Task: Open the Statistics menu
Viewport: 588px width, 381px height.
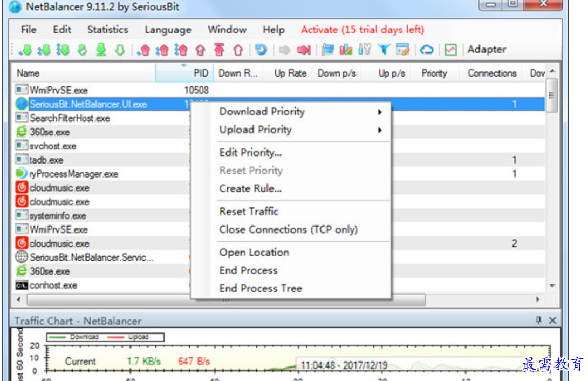Action: [x=107, y=30]
